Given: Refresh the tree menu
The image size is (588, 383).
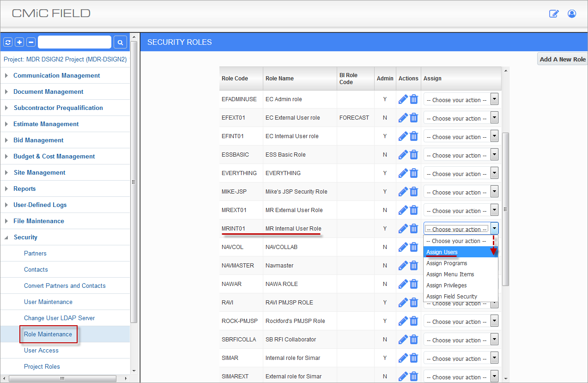Looking at the screenshot, I should tap(8, 43).
